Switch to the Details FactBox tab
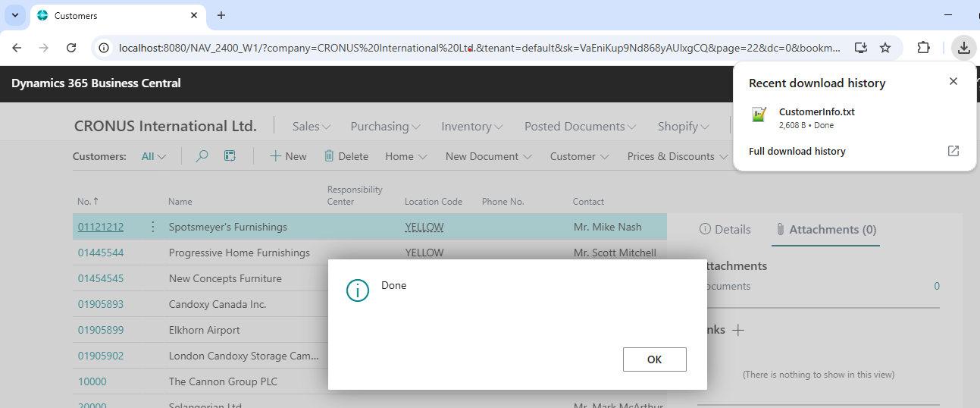Screen dimensions: 980x408 [725, 229]
